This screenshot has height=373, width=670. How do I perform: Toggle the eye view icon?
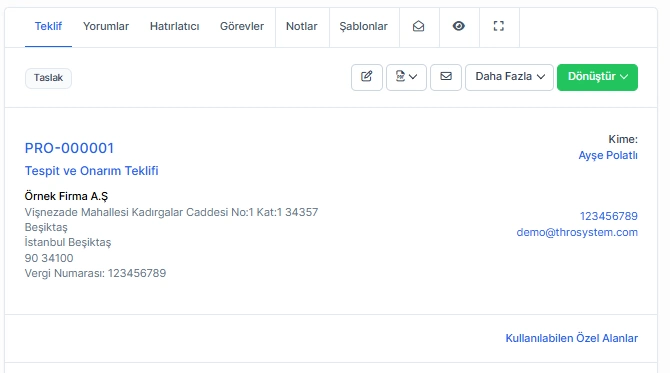[x=458, y=26]
